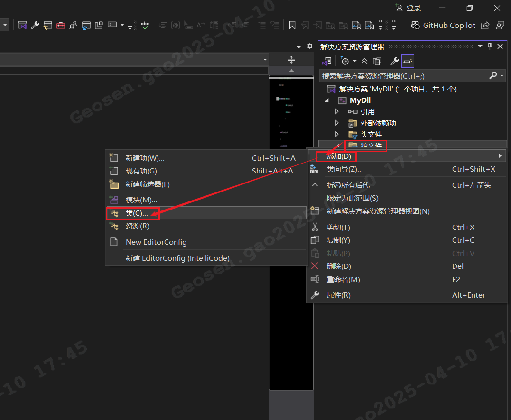
Task: Click the split editor icon above minimap
Action: (291, 60)
